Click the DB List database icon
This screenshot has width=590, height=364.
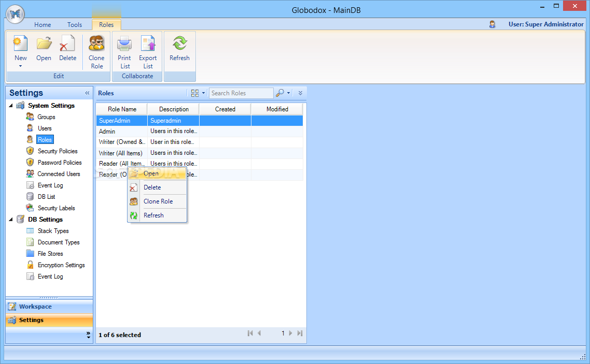point(30,196)
